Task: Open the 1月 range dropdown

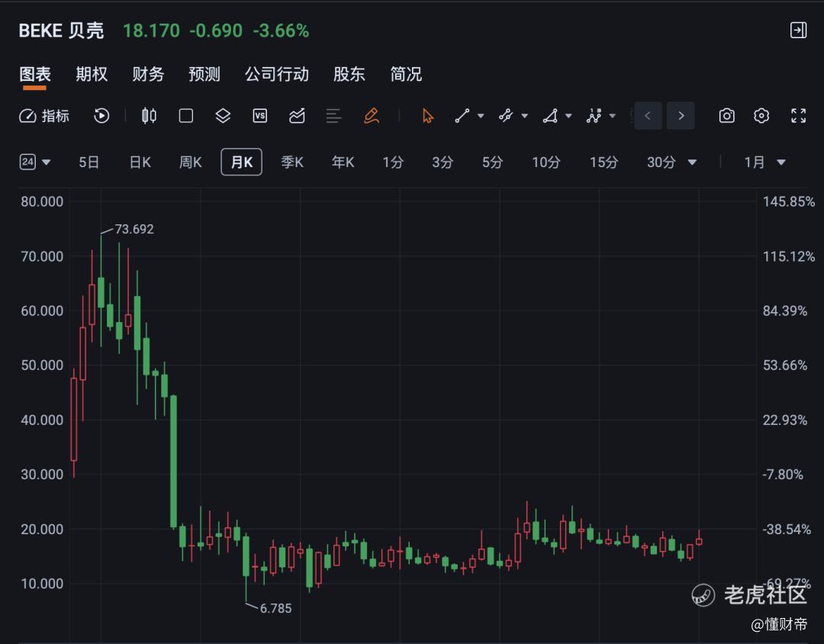Action: click(x=764, y=162)
